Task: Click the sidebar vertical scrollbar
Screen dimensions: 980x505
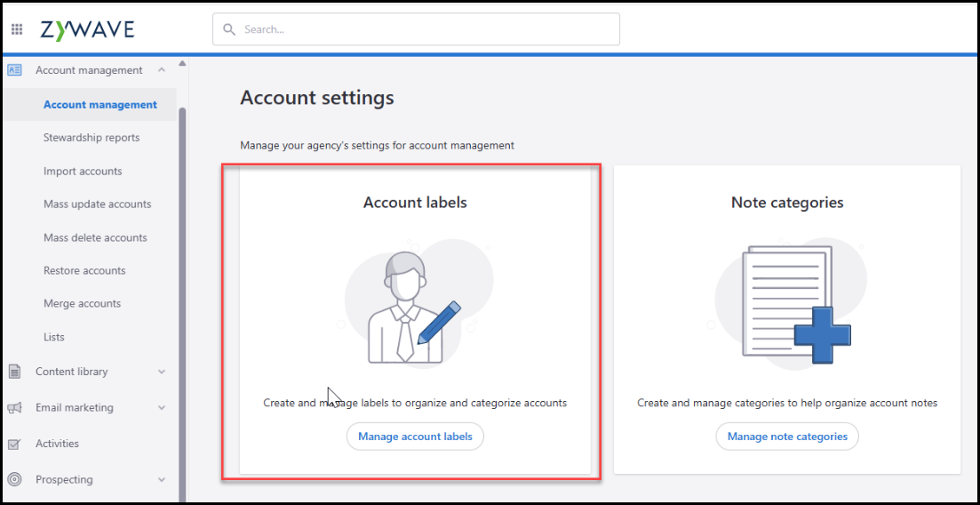Action: (182, 303)
